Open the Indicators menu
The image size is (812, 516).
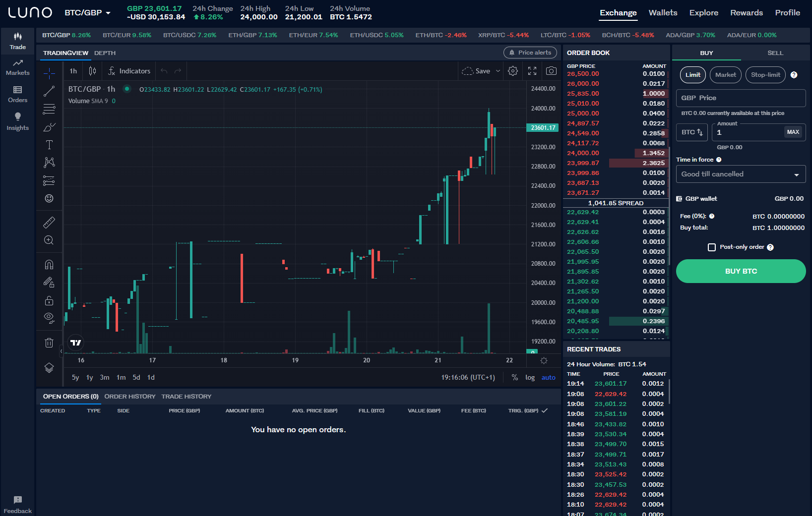[x=129, y=71]
